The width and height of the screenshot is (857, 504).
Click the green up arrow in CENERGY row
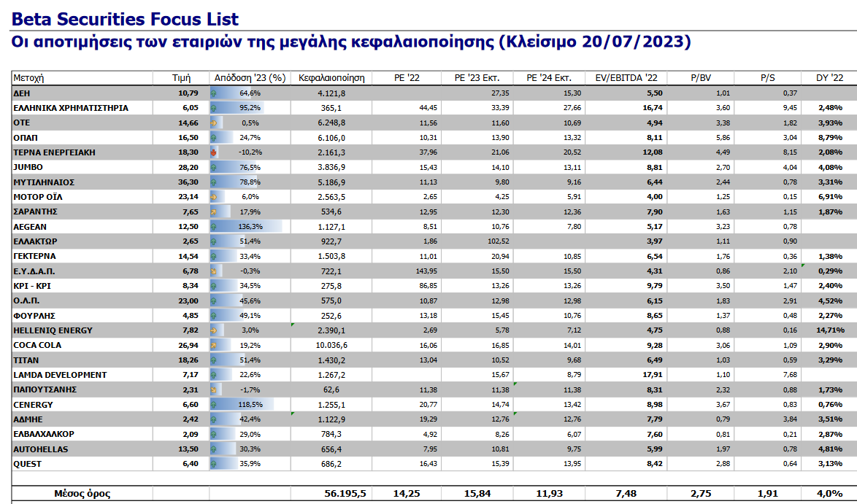(214, 405)
